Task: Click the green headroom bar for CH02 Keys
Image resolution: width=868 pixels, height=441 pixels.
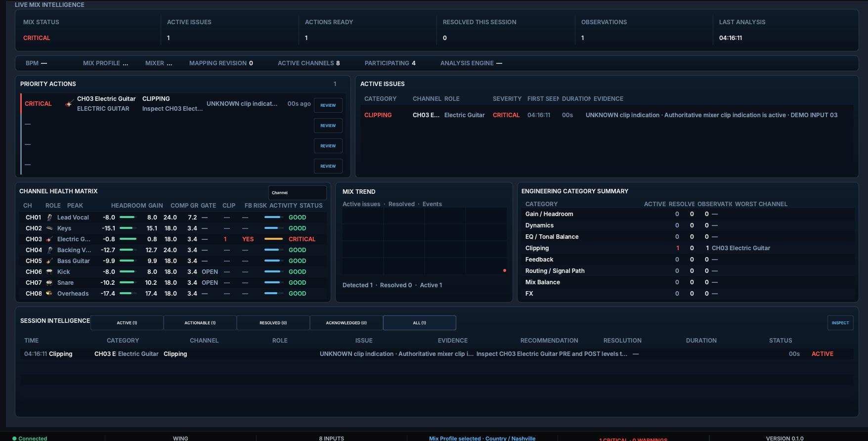Action: coord(127,228)
